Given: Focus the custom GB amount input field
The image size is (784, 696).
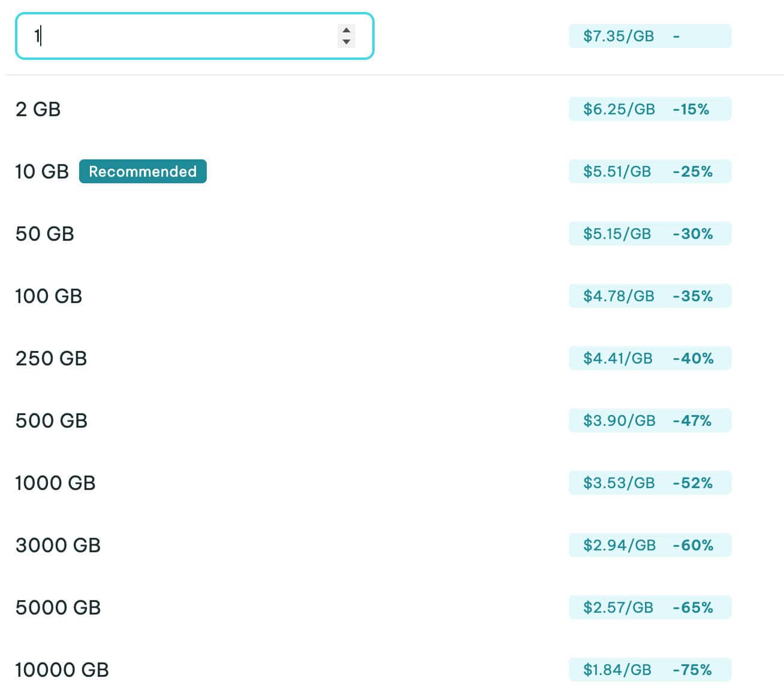Looking at the screenshot, I should click(x=194, y=36).
